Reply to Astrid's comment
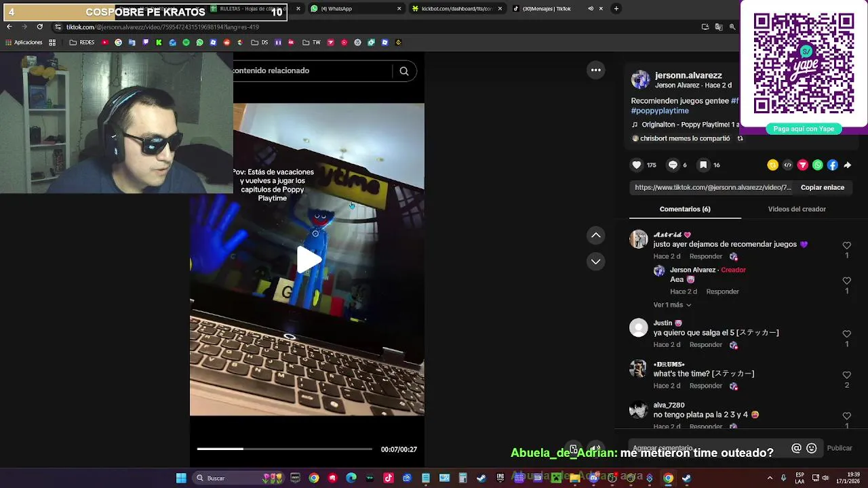This screenshot has width=868, height=488. (x=705, y=257)
